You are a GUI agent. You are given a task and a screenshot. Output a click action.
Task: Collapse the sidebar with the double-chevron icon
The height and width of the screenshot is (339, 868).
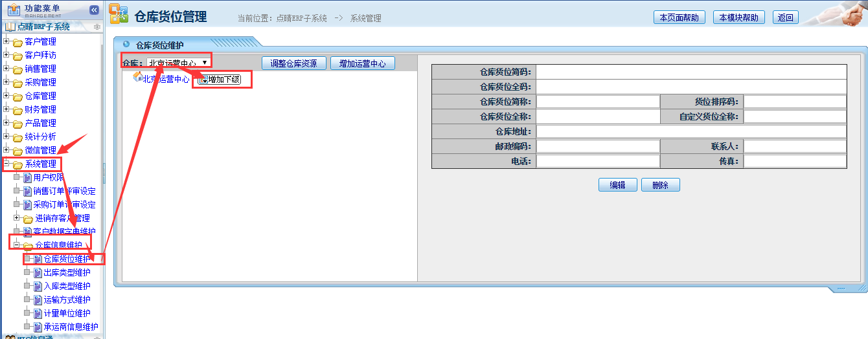pos(94,10)
